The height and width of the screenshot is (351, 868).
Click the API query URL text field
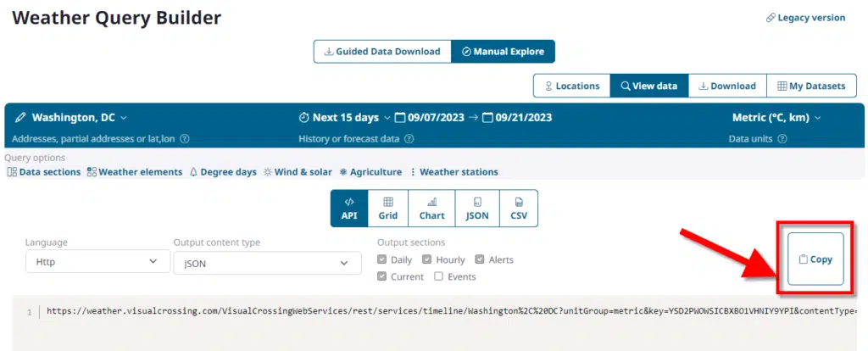pyautogui.click(x=449, y=311)
